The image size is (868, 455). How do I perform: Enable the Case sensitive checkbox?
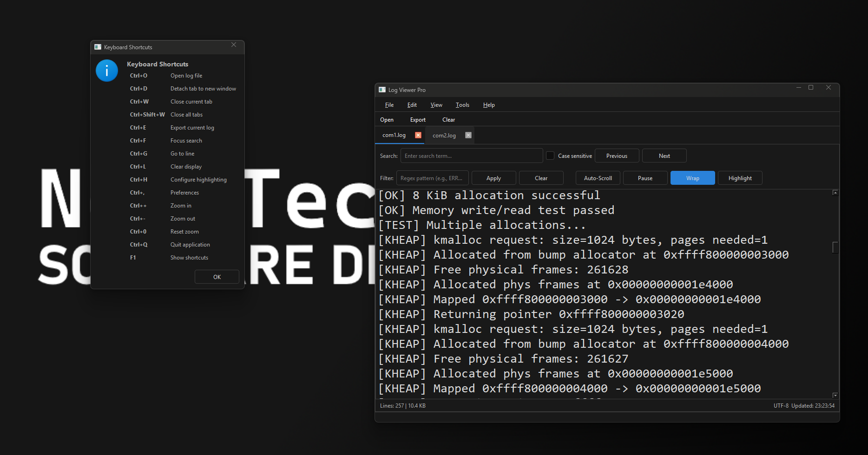click(x=550, y=156)
